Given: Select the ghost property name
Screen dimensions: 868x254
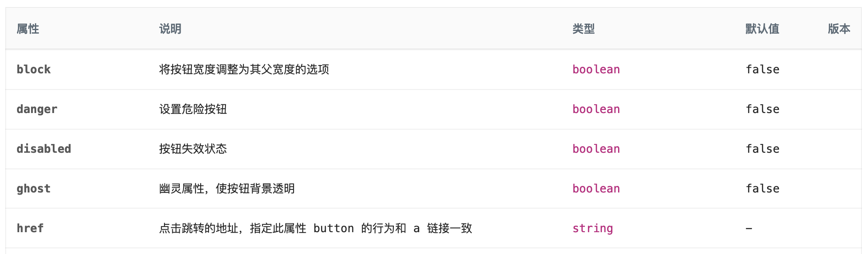Looking at the screenshot, I should tap(34, 189).
